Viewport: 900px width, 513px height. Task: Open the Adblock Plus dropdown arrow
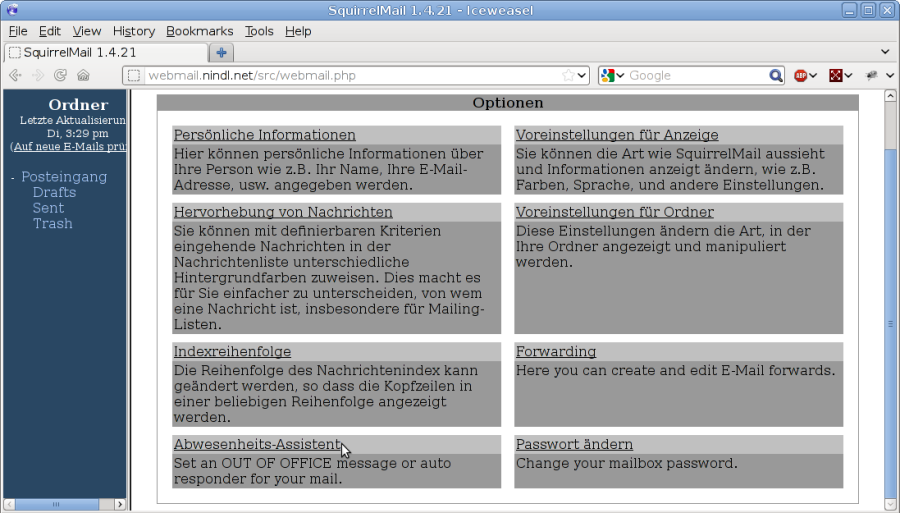(813, 75)
